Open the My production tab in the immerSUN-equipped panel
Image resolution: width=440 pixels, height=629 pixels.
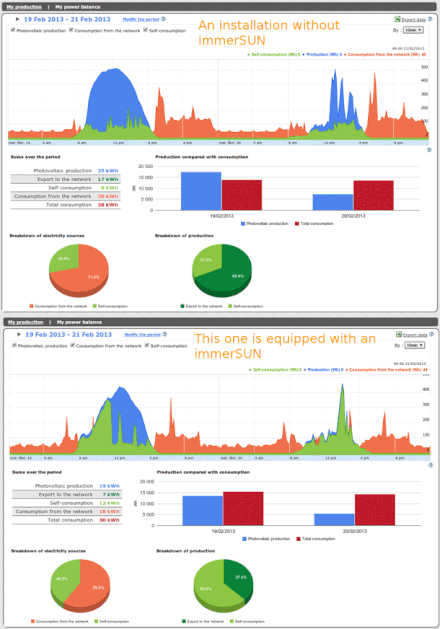(26, 322)
